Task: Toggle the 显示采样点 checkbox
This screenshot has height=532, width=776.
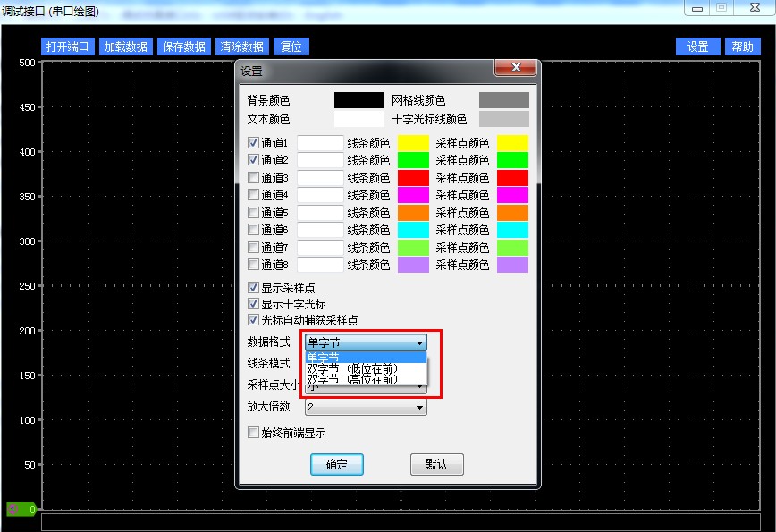Action: (253, 288)
